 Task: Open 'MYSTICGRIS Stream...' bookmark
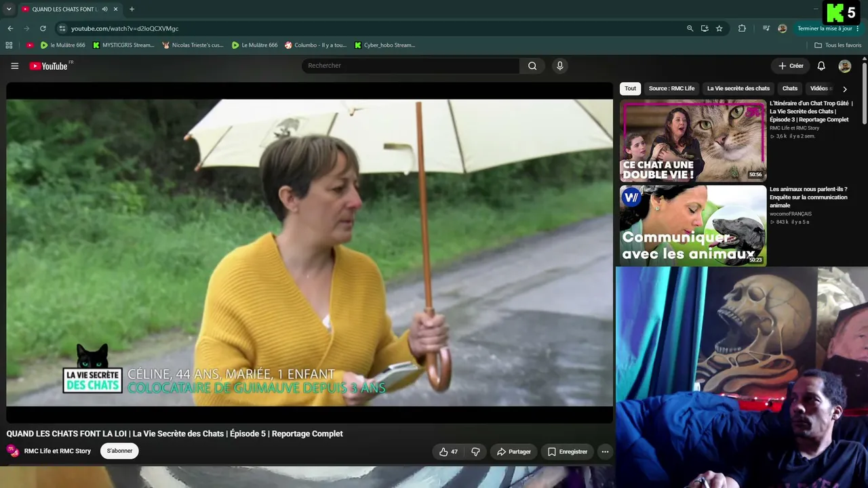coord(123,45)
